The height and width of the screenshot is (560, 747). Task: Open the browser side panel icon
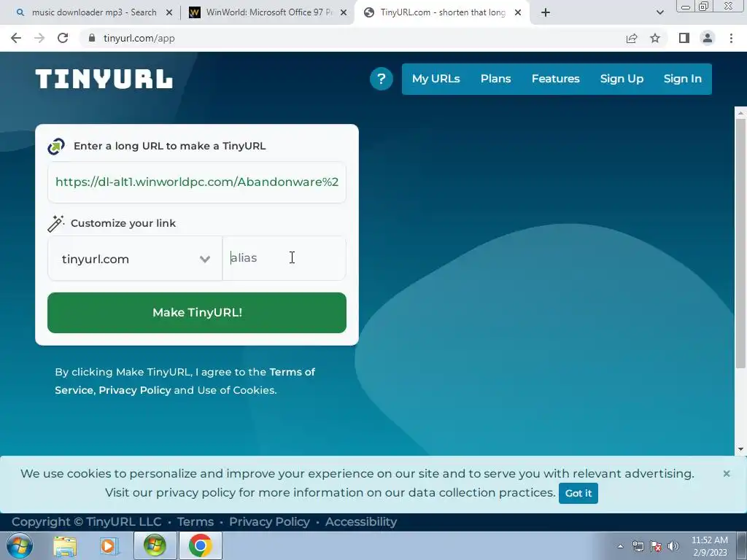[x=684, y=38]
